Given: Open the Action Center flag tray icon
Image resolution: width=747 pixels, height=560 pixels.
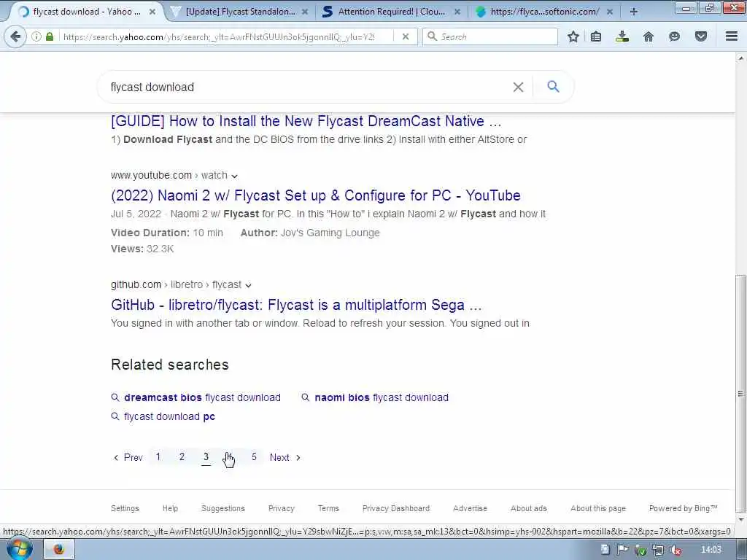Looking at the screenshot, I should (x=622, y=550).
